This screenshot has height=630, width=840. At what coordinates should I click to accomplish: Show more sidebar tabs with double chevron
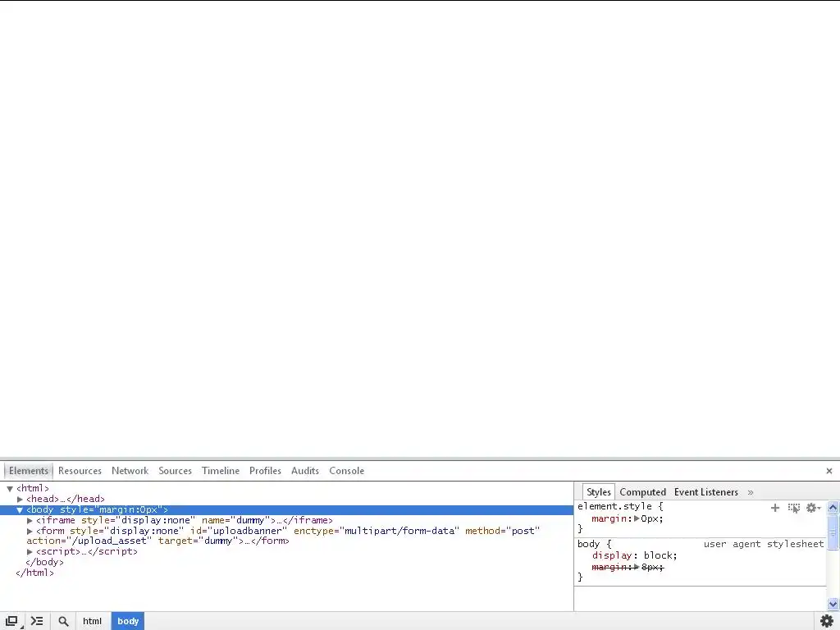click(751, 492)
